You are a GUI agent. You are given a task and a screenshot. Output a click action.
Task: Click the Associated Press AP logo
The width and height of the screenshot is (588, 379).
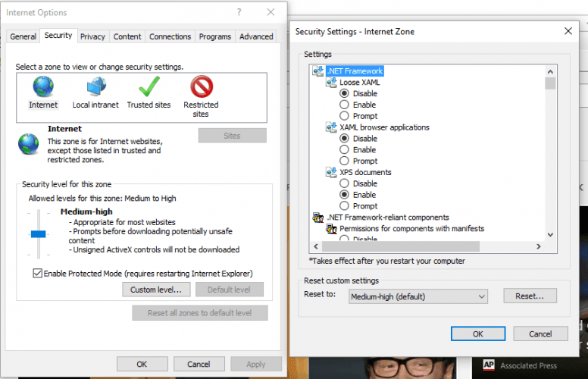pyautogui.click(x=488, y=365)
